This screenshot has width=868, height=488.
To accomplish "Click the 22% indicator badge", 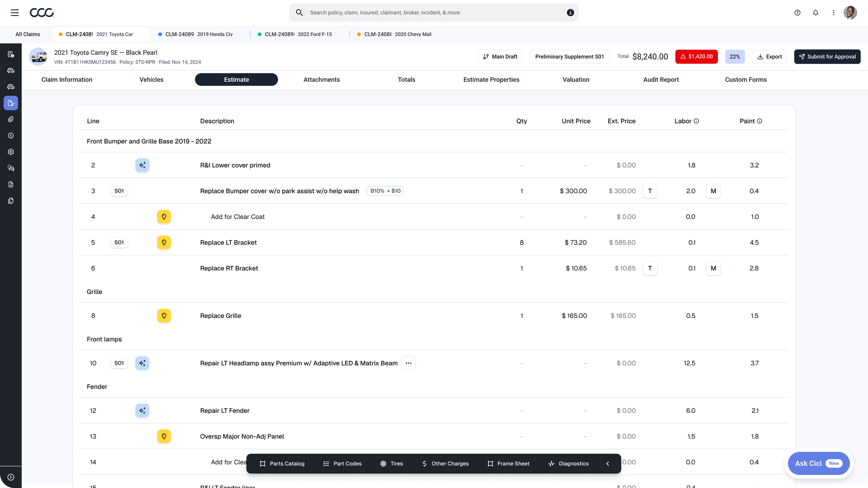I will 735,57.
